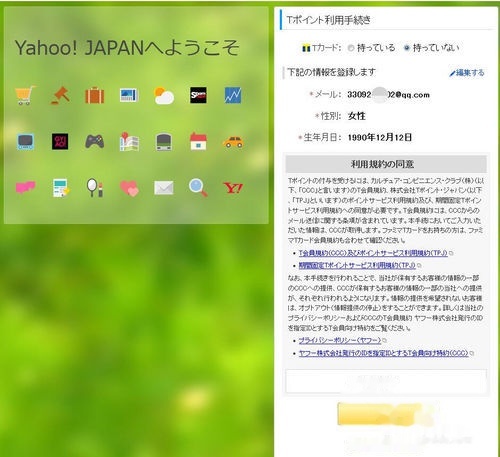Open the black sports icon
Screen dimensions: 500x457
[198, 95]
